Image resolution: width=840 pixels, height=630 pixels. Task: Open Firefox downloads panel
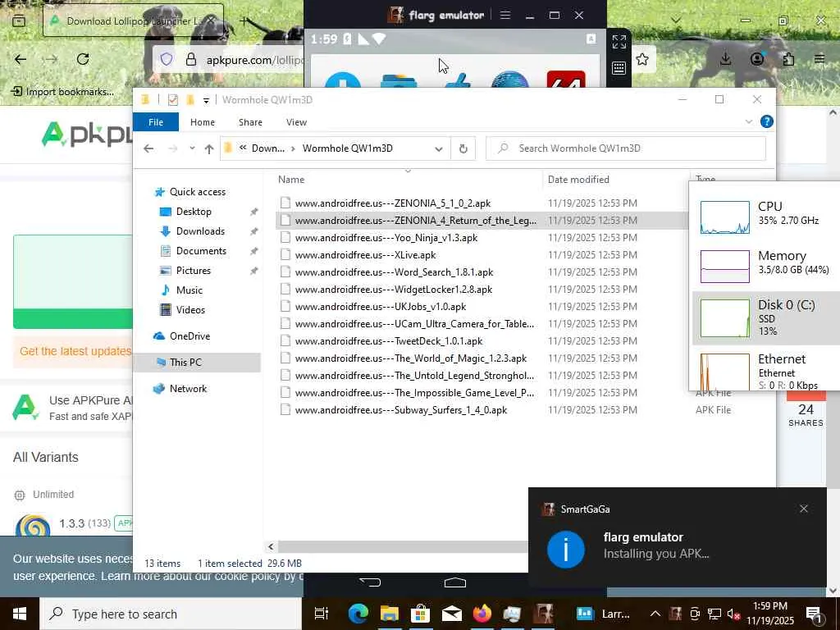tap(725, 59)
